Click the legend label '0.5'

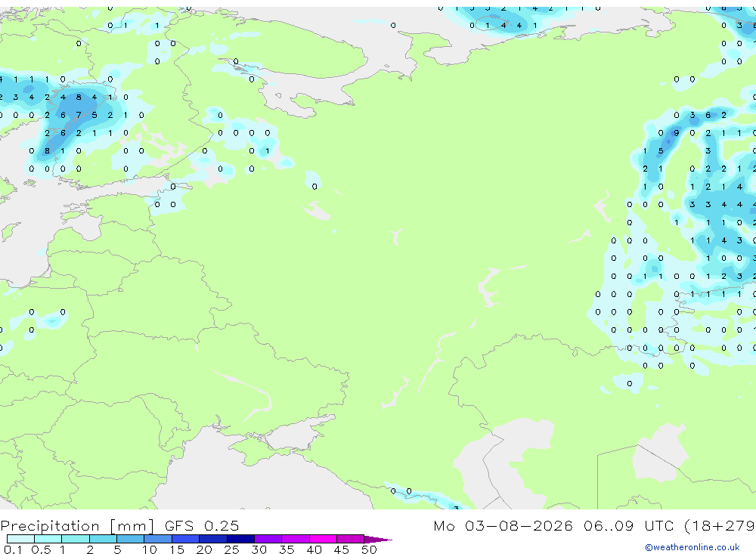pyautogui.click(x=41, y=549)
